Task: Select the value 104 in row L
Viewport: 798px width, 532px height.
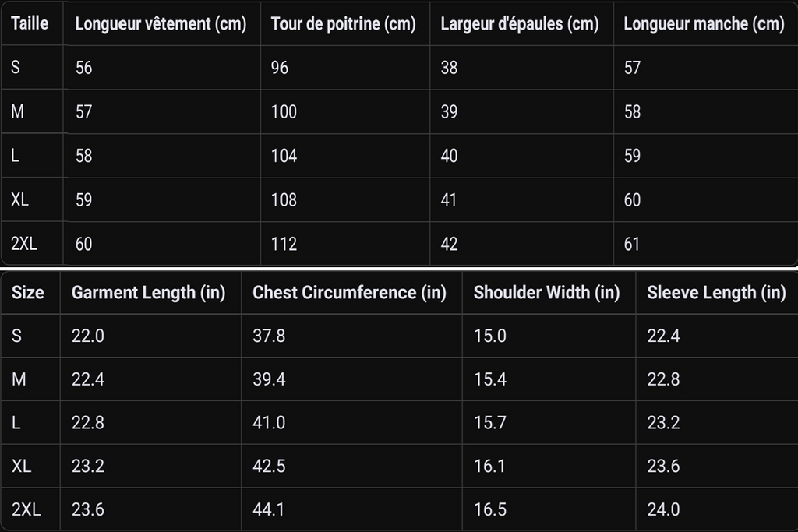Action: [x=284, y=156]
